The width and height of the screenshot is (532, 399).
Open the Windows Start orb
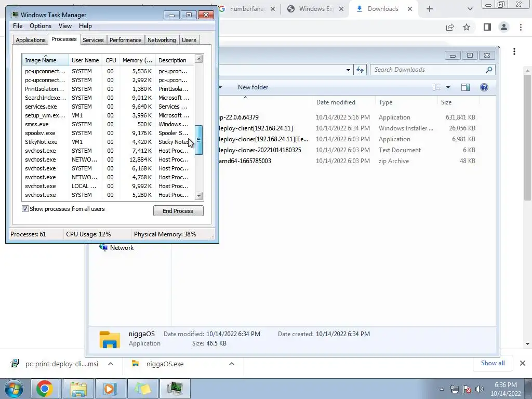coord(14,389)
